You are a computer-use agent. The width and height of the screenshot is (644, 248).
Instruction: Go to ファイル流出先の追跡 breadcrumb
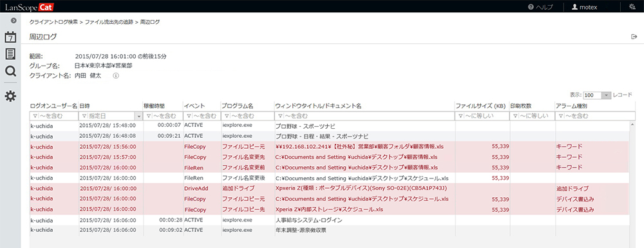tap(109, 22)
